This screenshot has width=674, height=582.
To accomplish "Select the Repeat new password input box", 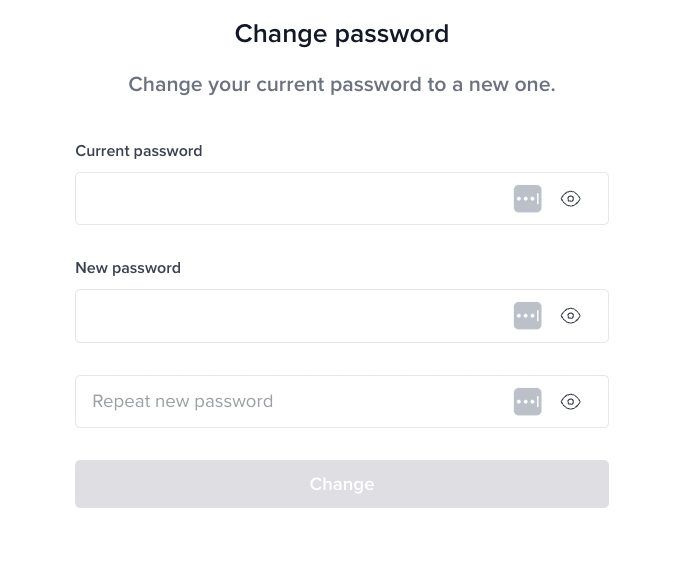I will pos(342,401).
